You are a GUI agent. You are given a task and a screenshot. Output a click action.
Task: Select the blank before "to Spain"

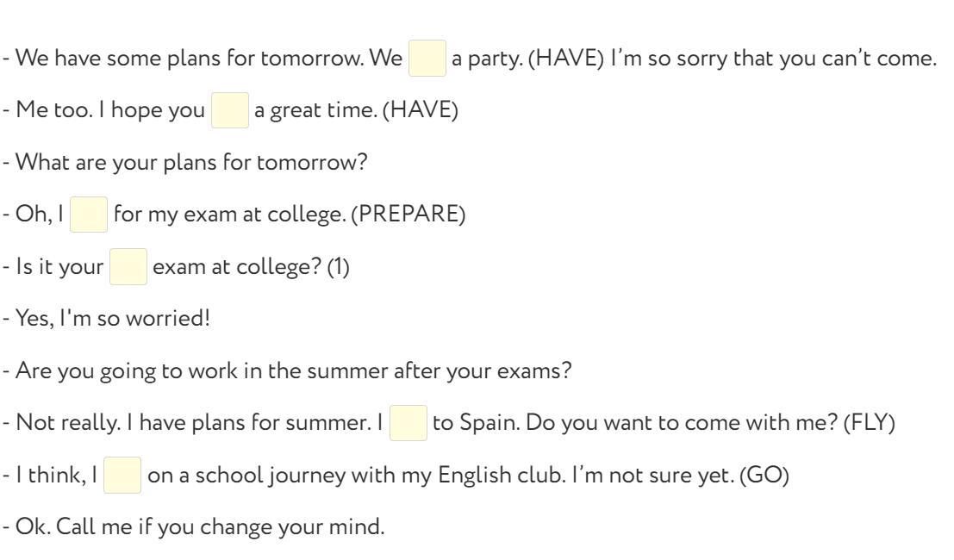(408, 423)
